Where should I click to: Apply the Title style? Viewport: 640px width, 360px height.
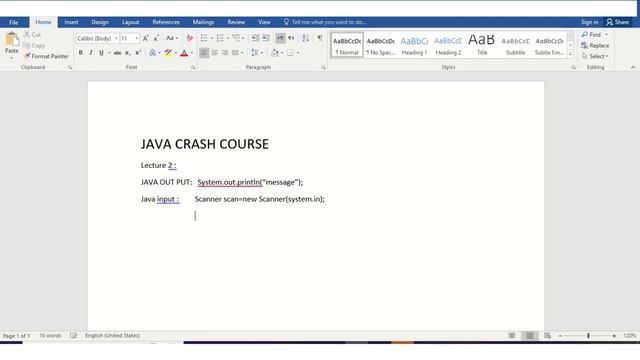(x=482, y=45)
